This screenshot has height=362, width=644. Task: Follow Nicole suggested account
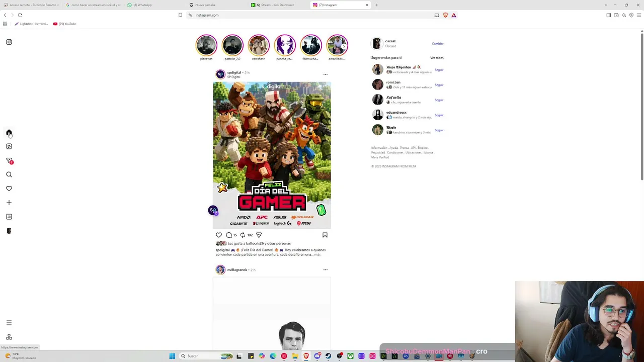[x=439, y=130]
